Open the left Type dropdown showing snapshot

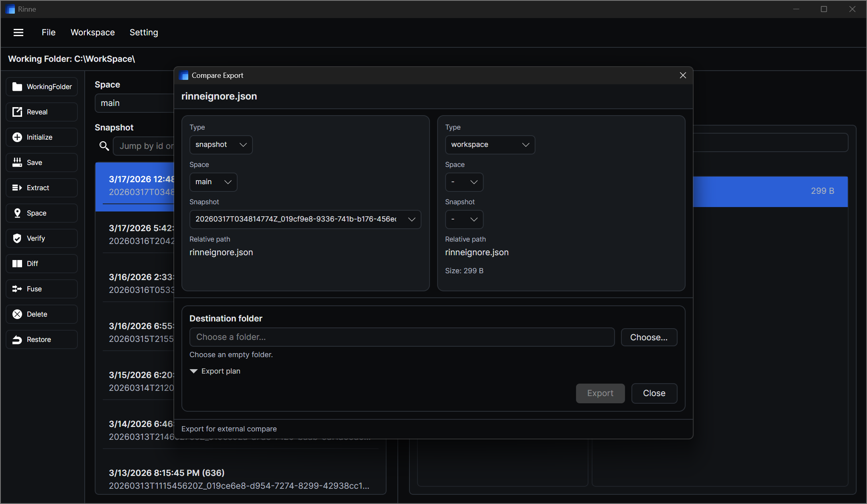coord(220,144)
